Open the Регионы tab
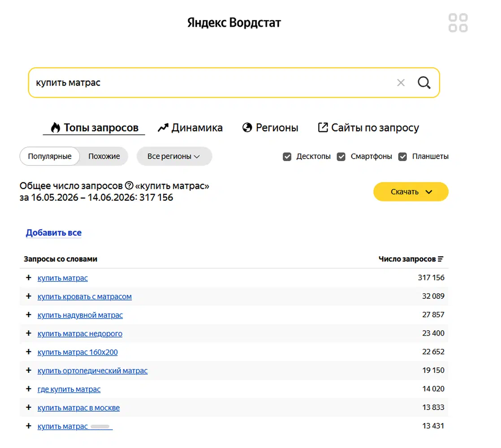The image size is (501, 448). (270, 128)
